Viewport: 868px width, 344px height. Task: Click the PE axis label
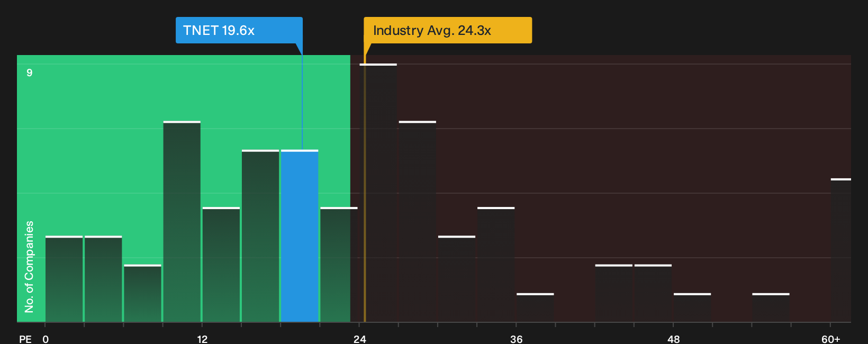click(25, 339)
